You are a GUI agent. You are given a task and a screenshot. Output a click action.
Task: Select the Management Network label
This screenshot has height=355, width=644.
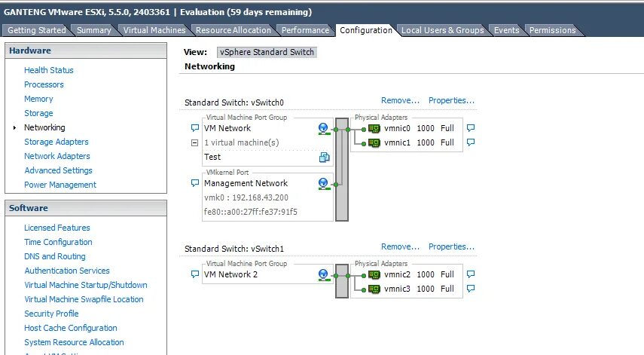point(246,184)
